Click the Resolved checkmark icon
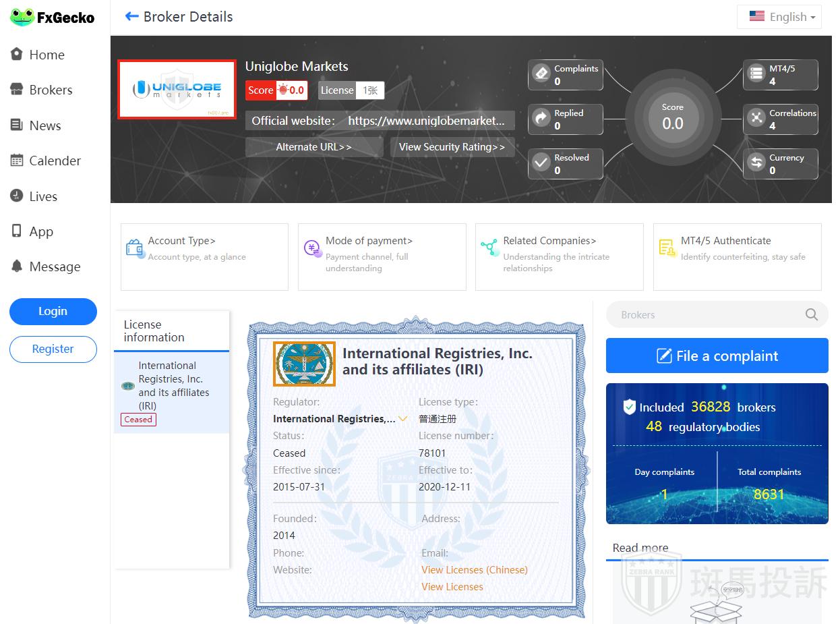 click(541, 163)
